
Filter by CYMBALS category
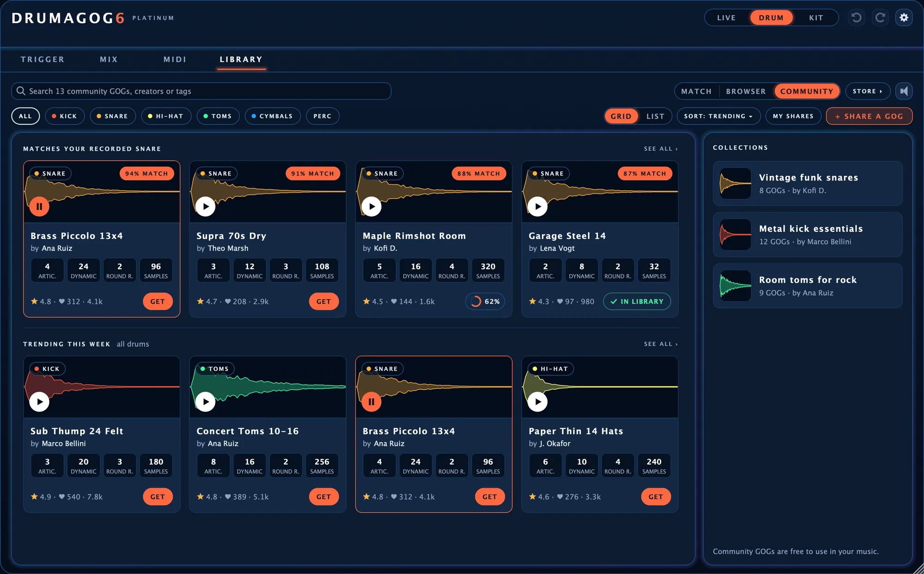click(x=273, y=116)
